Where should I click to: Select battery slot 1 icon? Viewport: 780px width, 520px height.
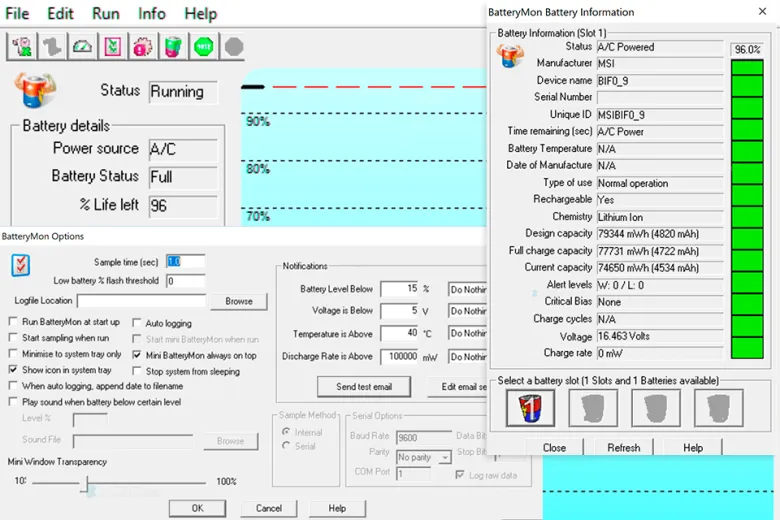[x=523, y=408]
